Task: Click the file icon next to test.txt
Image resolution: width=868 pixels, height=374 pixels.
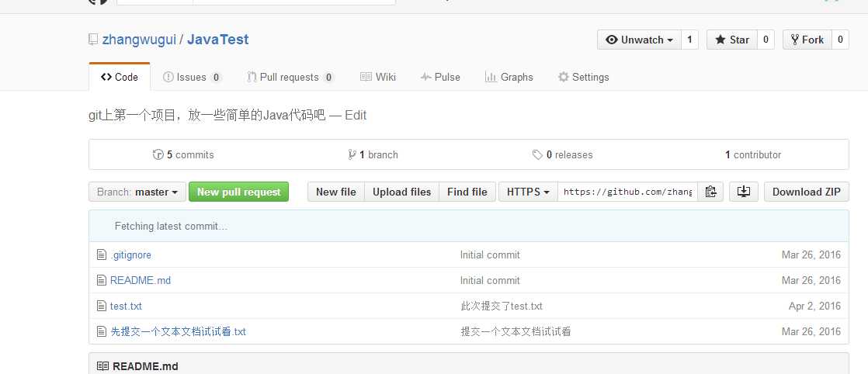Action: click(101, 306)
